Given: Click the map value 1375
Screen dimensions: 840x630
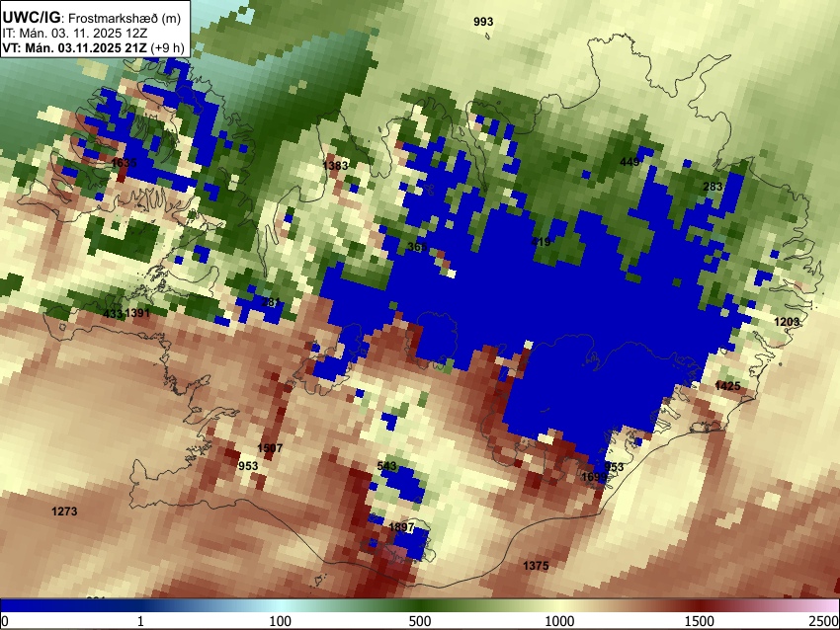Looking at the screenshot, I should pyautogui.click(x=536, y=566).
